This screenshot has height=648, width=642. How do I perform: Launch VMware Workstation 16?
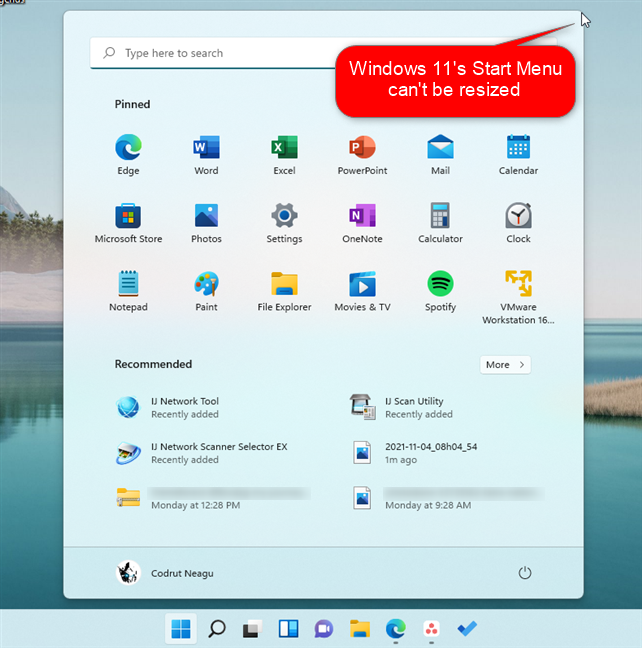pyautogui.click(x=518, y=297)
